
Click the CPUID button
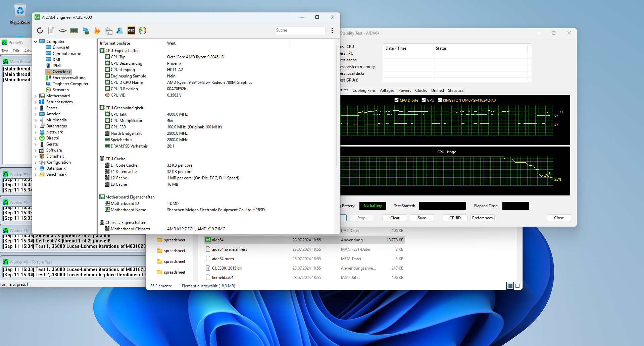point(455,218)
